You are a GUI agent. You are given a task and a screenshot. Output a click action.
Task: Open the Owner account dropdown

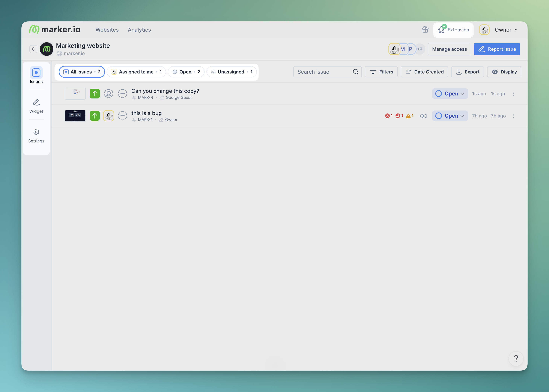pos(506,30)
